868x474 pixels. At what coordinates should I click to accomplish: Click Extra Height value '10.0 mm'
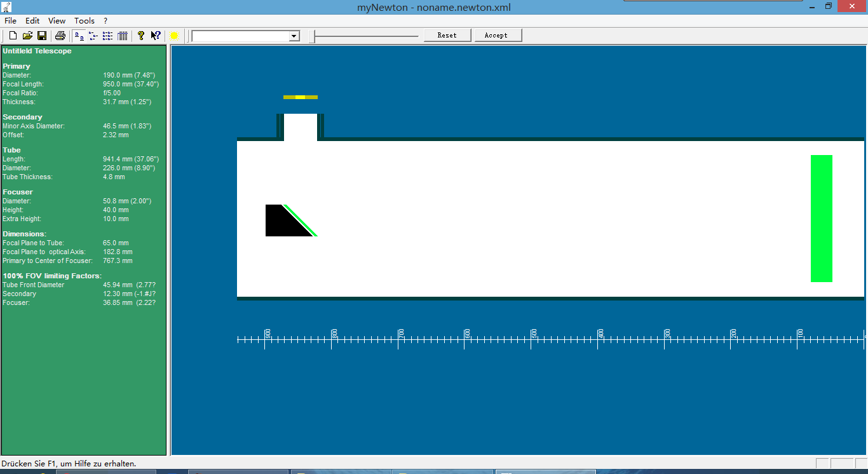116,219
